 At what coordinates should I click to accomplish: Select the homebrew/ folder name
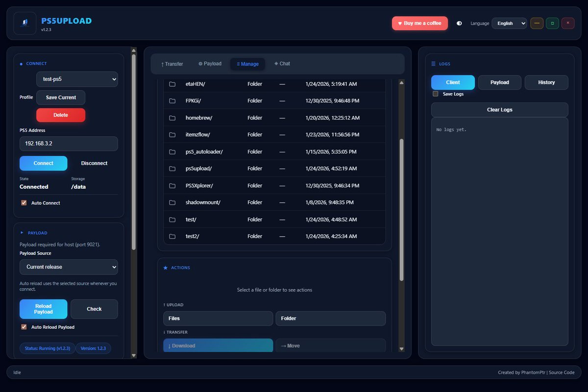pyautogui.click(x=199, y=118)
